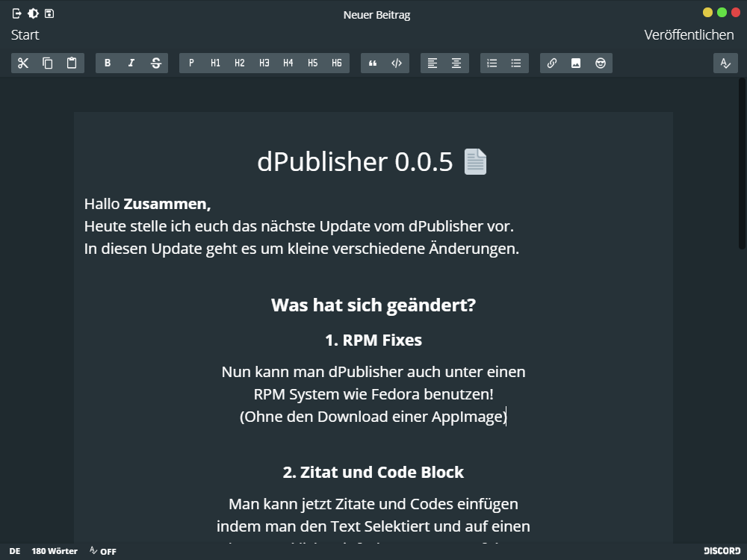This screenshot has height=560, width=747.
Task: Click Veröffentlichen to publish
Action: (x=689, y=35)
